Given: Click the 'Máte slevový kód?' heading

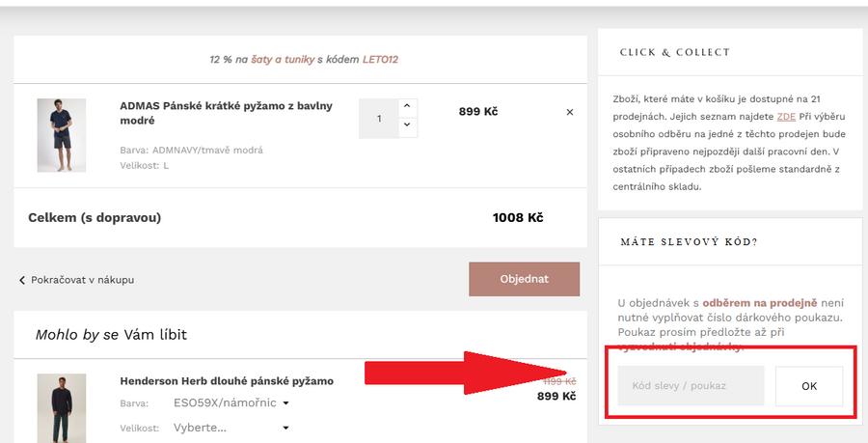Looking at the screenshot, I should pyautogui.click(x=689, y=241).
